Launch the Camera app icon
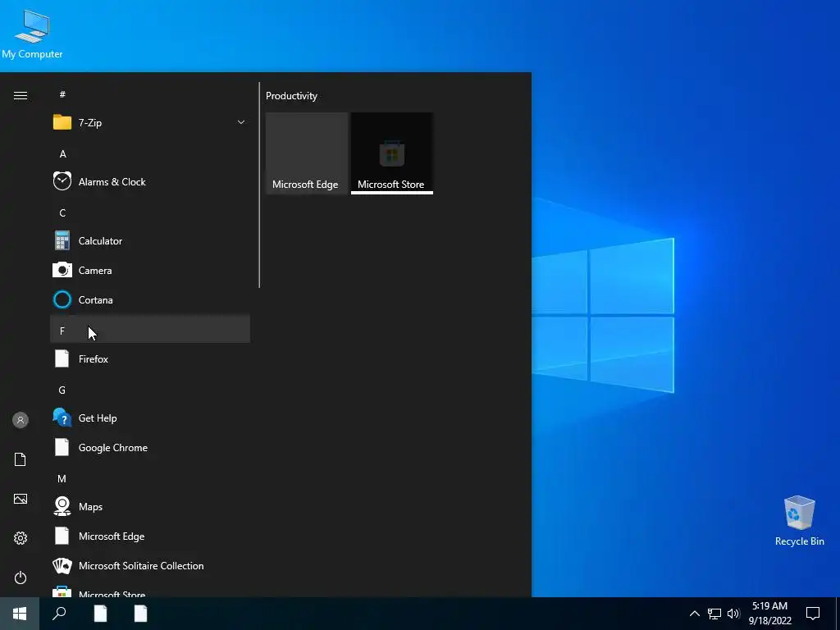 click(62, 270)
